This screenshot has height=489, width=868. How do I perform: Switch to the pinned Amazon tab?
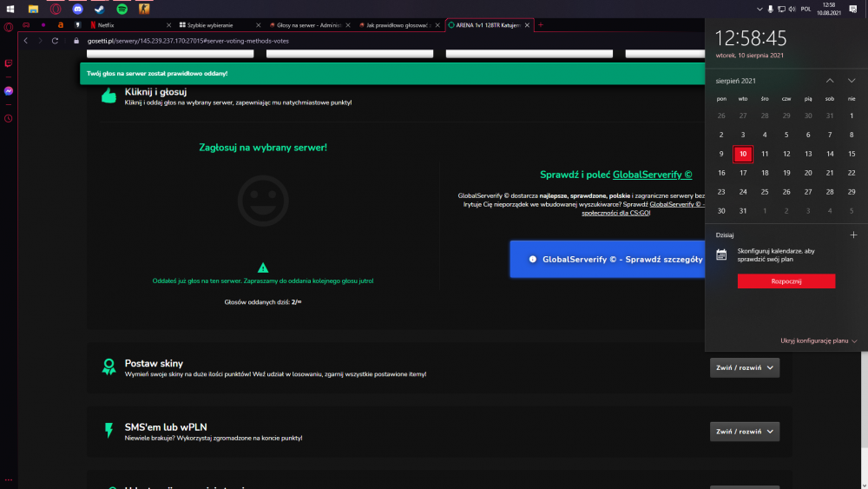(61, 25)
